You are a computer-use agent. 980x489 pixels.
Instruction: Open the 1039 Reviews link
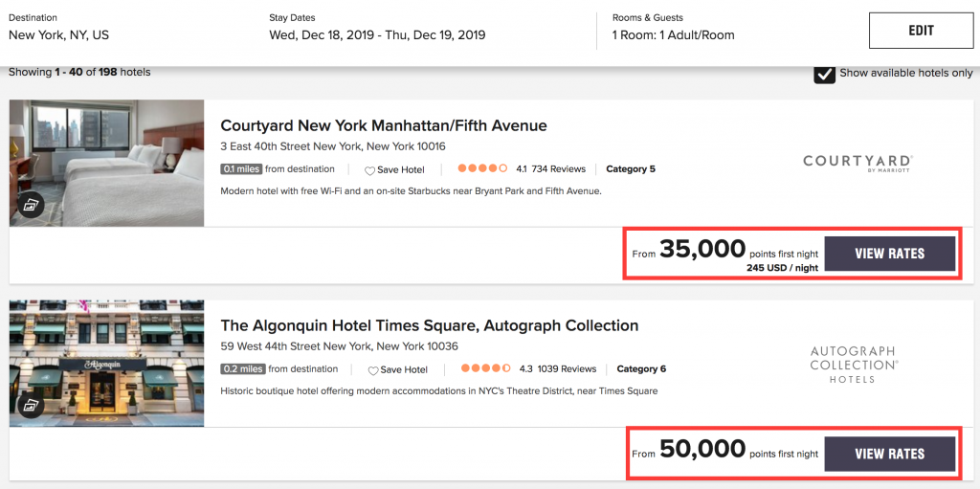coord(566,369)
